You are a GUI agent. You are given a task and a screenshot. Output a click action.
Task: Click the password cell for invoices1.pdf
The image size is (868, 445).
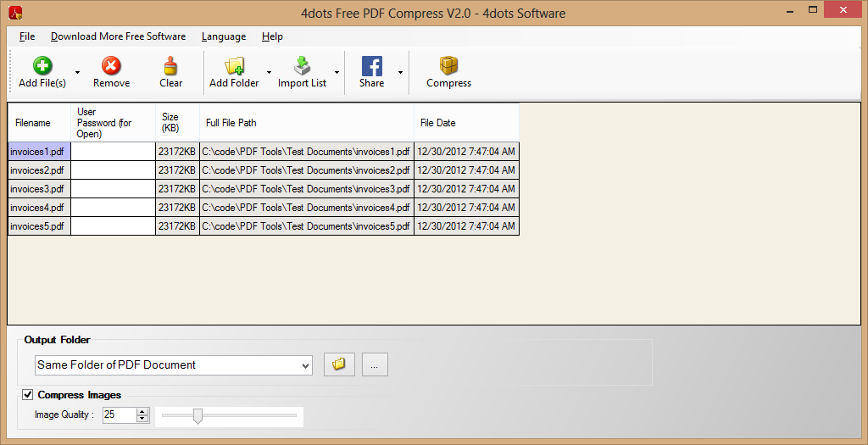click(113, 152)
